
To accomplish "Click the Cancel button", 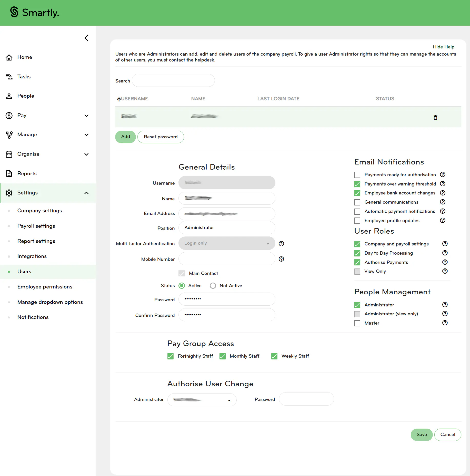I will (448, 434).
